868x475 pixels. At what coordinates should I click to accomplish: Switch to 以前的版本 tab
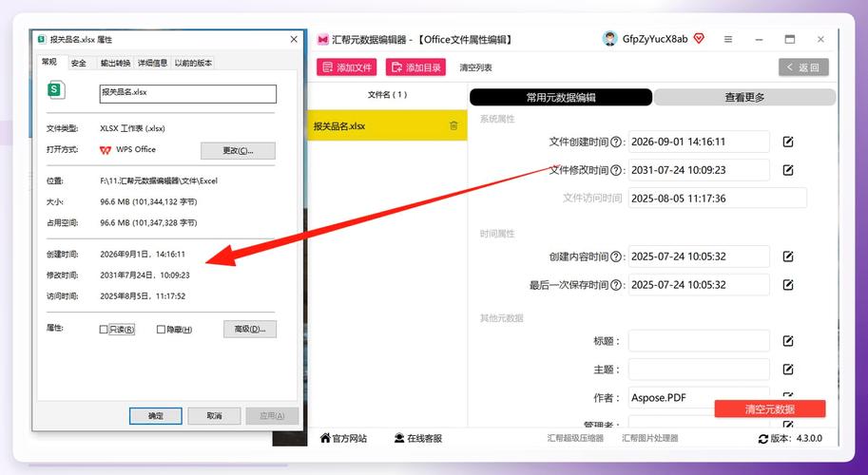[x=193, y=63]
